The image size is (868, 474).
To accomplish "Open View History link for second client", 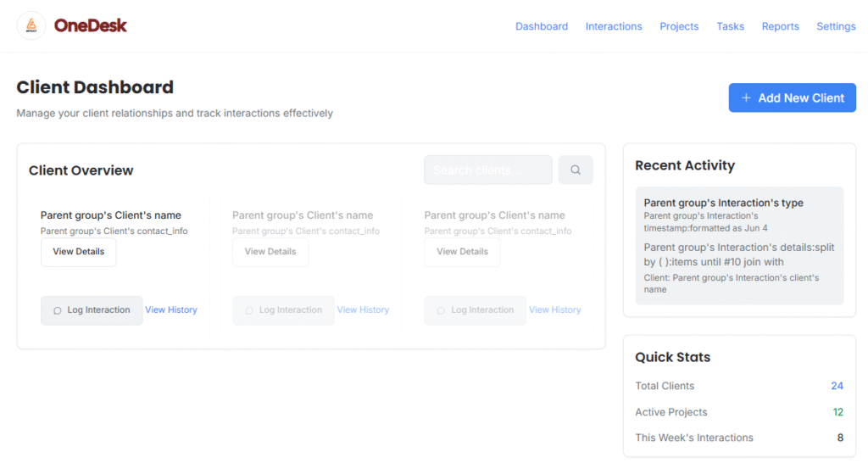I will tap(363, 310).
